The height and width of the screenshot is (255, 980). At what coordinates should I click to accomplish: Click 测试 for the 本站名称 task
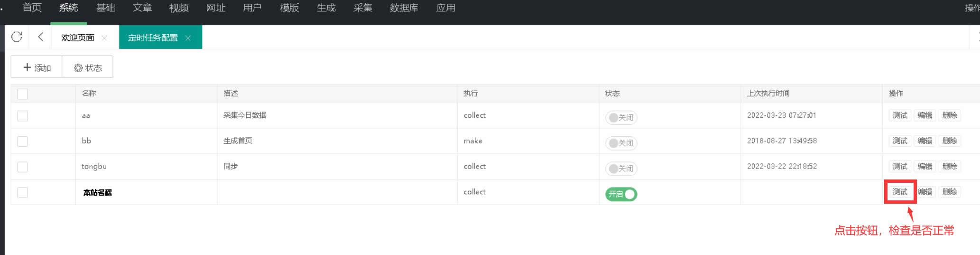coord(899,192)
